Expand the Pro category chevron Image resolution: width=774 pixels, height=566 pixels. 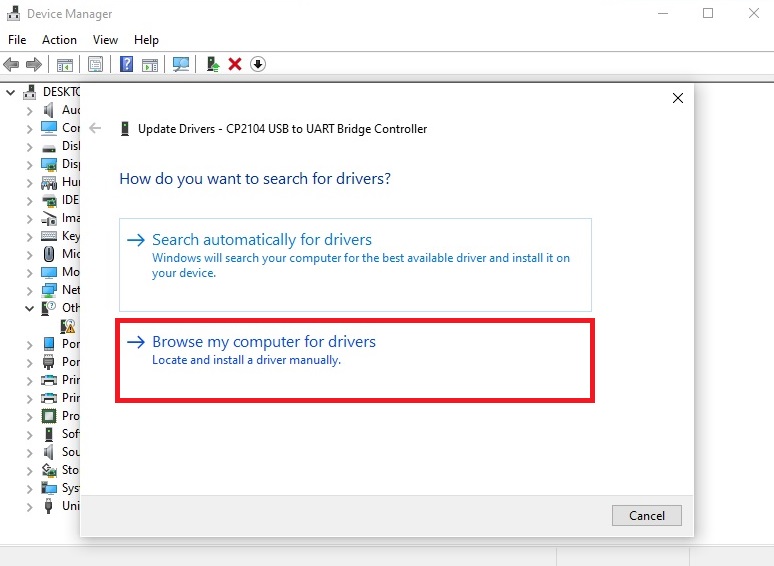point(30,417)
